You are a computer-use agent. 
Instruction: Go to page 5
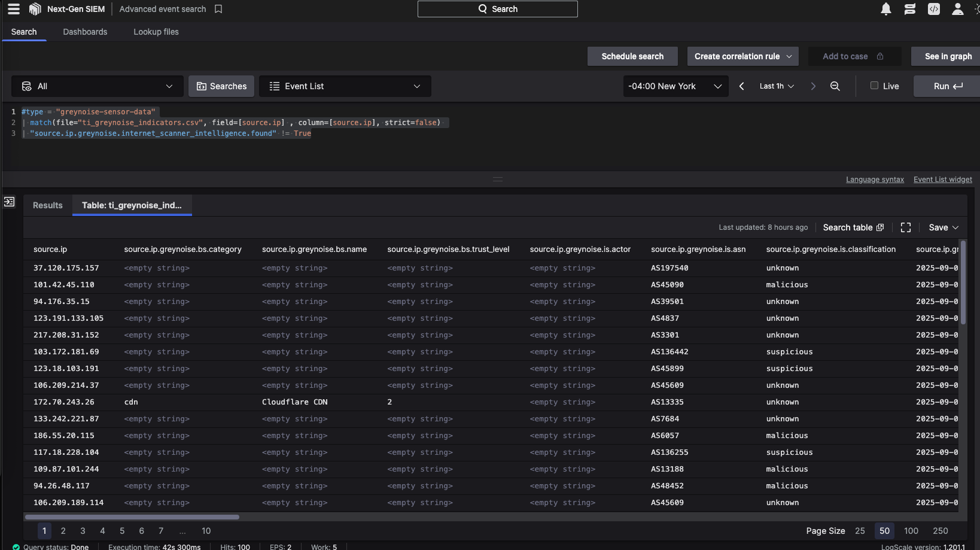122,531
